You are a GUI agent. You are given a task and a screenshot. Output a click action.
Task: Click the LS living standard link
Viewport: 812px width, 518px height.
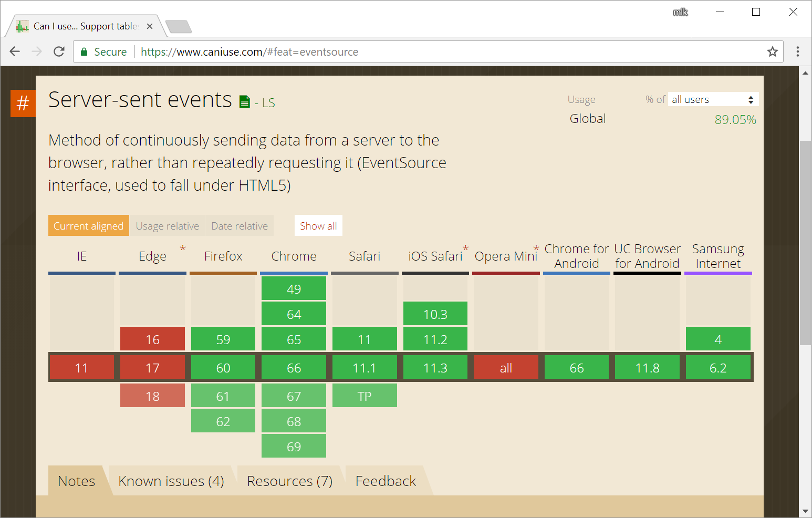point(268,103)
